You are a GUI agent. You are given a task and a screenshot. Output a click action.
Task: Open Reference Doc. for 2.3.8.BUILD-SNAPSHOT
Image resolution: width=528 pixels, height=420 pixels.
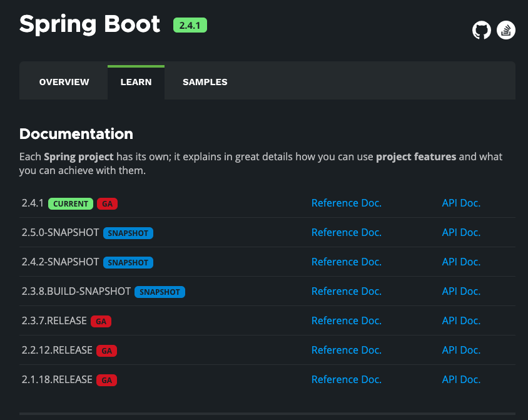[347, 291]
